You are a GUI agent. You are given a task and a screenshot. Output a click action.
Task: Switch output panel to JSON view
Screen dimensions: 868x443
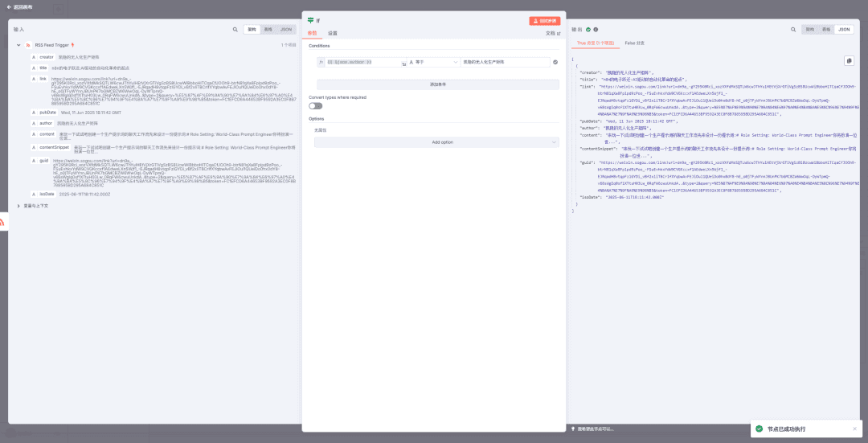844,30
